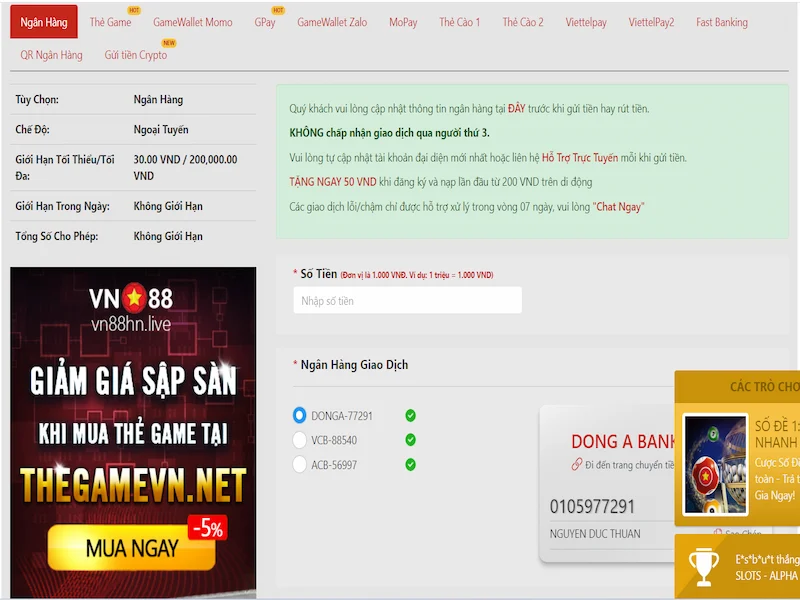Keep DONGA-77291 selected as transaction bank
This screenshot has height=600, width=800.
(x=299, y=416)
